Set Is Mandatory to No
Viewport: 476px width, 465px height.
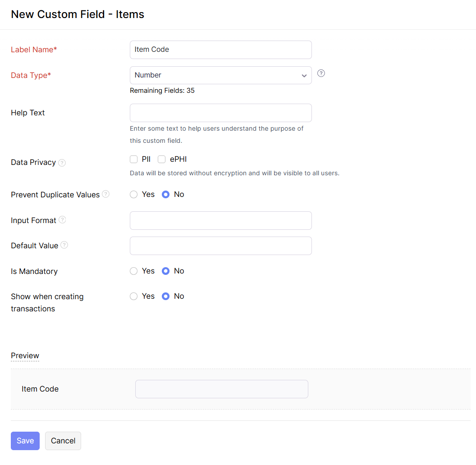point(165,271)
